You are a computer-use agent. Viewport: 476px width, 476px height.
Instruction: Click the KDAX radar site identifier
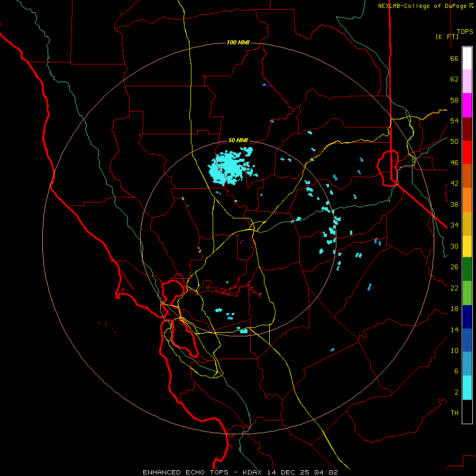(253, 472)
